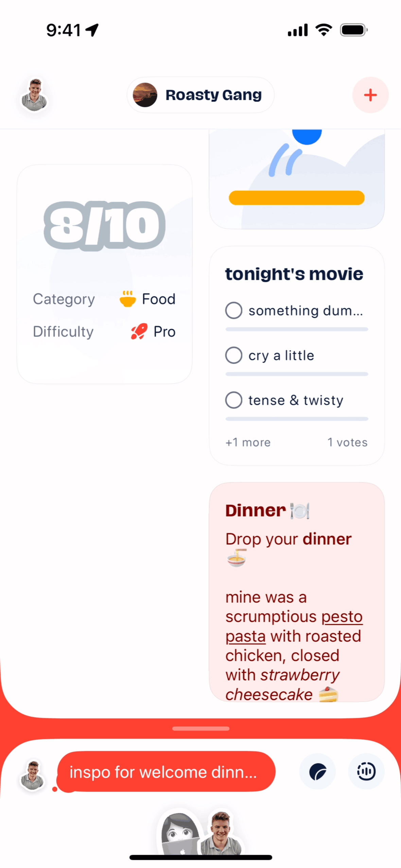401x868 pixels.
Task: Open the Roasty Gang group switcher
Action: coord(201,95)
